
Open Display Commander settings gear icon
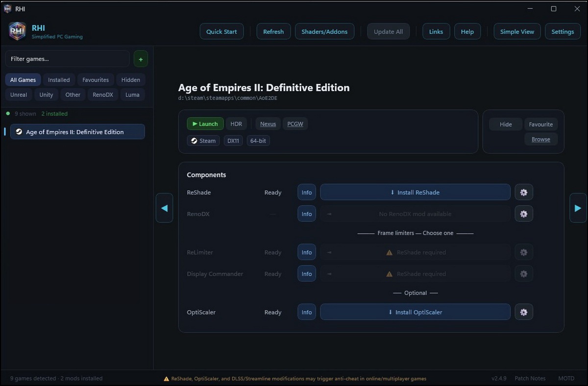coord(524,274)
